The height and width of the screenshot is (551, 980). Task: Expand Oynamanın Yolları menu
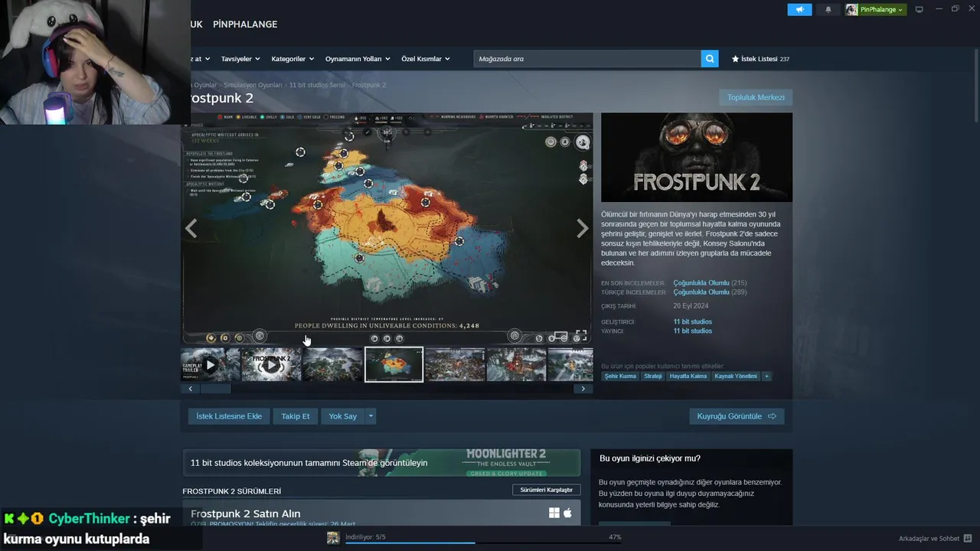click(x=358, y=58)
